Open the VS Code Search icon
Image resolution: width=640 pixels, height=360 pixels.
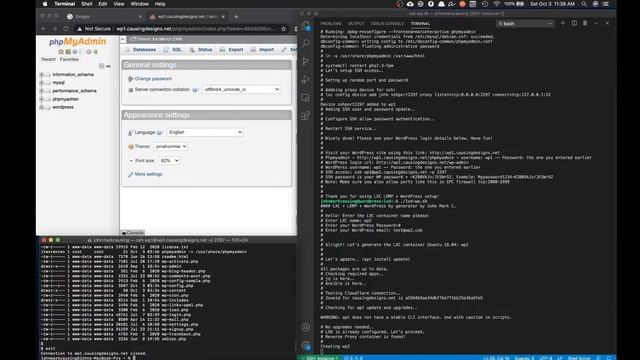[x=306, y=43]
